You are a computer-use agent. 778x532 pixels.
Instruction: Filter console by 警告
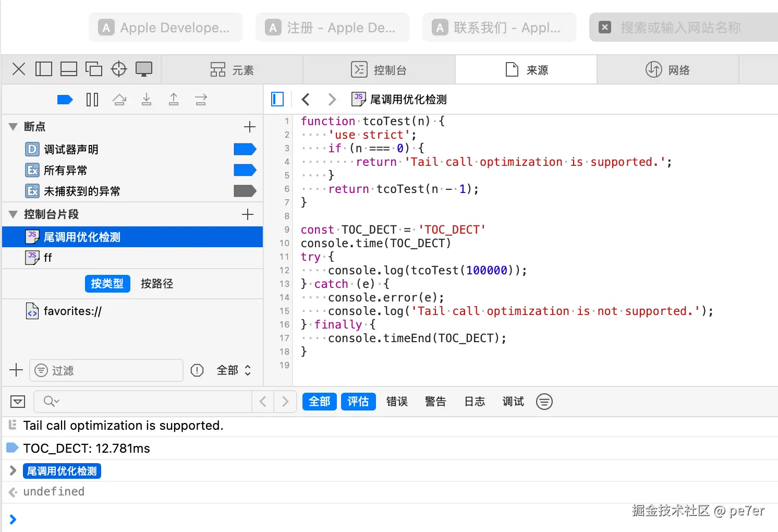point(435,402)
